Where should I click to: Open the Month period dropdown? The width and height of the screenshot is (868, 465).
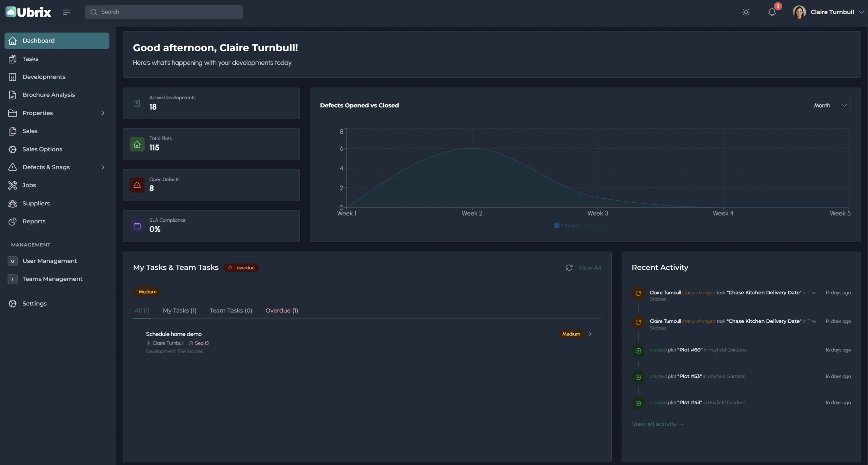coord(829,105)
